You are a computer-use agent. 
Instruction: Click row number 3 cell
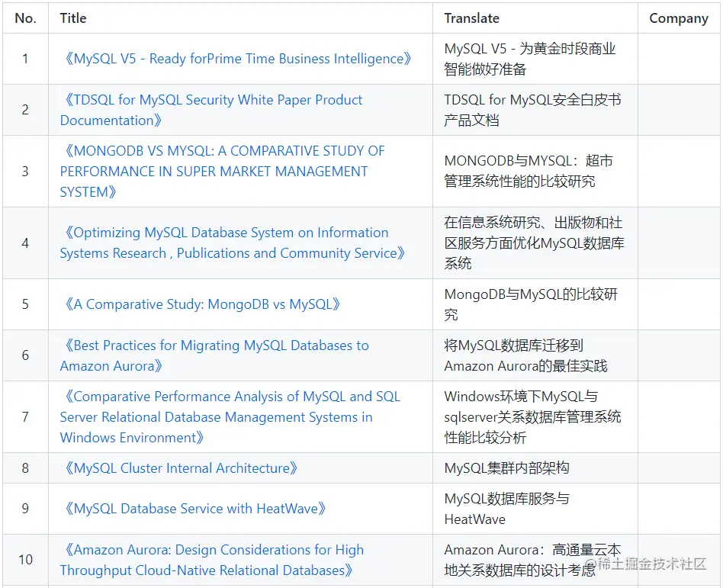(x=25, y=171)
